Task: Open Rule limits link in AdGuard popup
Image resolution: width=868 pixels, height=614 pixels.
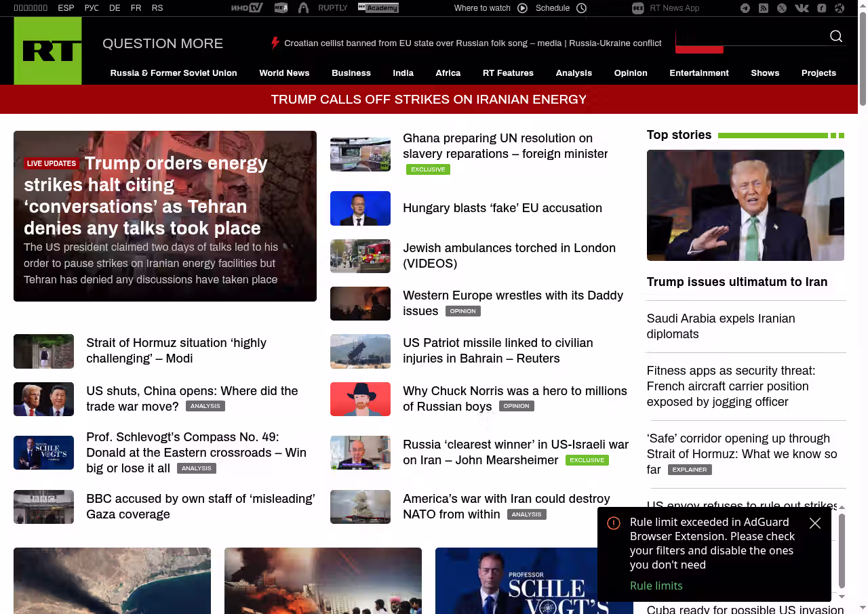Action: point(656,586)
